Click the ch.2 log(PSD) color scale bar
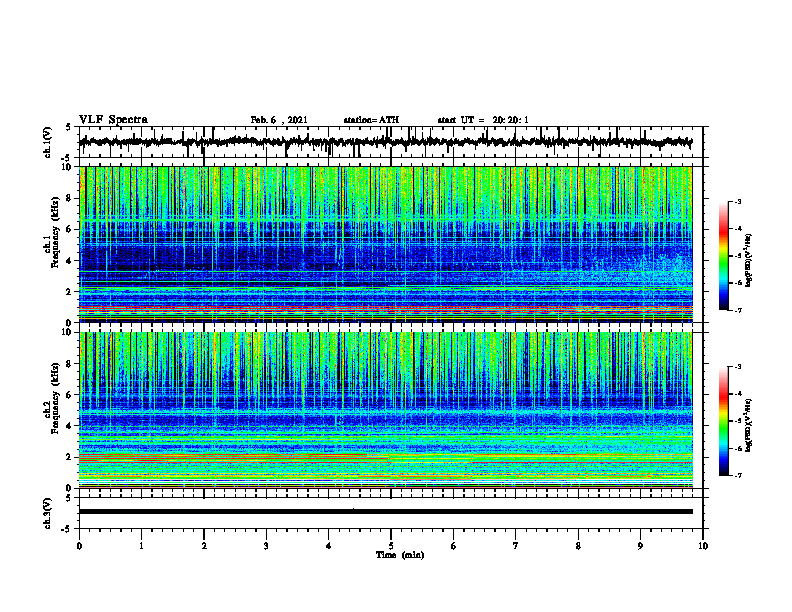This screenshot has height=612, width=792. (x=723, y=421)
